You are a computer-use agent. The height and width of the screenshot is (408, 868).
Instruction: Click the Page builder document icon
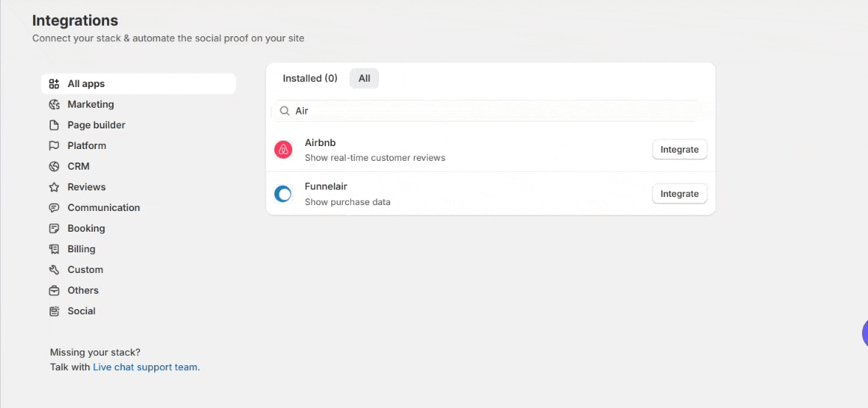[x=54, y=125]
